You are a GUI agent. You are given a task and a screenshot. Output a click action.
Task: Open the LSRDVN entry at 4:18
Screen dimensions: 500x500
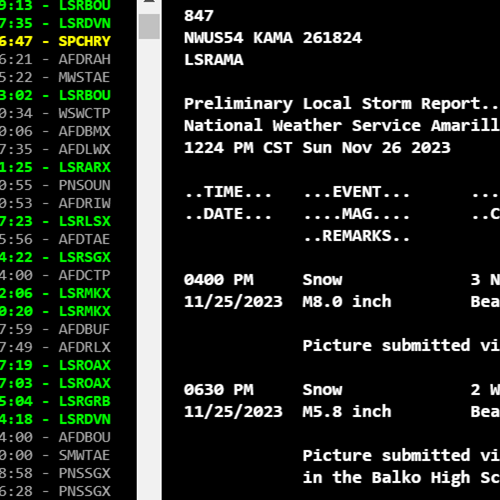[x=55, y=419]
